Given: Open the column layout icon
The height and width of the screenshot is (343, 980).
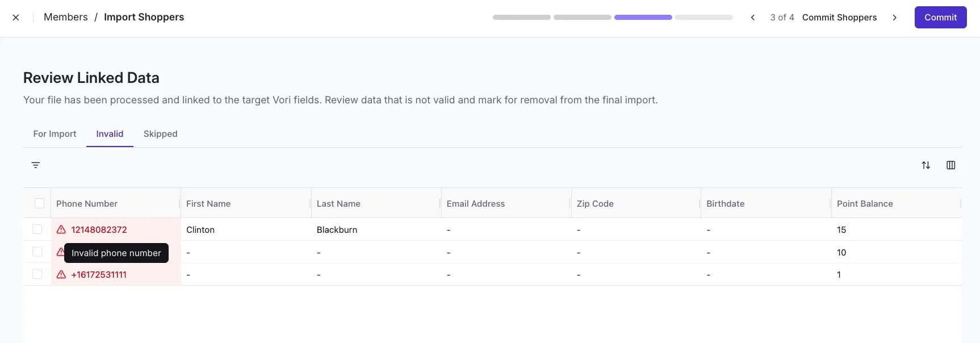Looking at the screenshot, I should [951, 165].
